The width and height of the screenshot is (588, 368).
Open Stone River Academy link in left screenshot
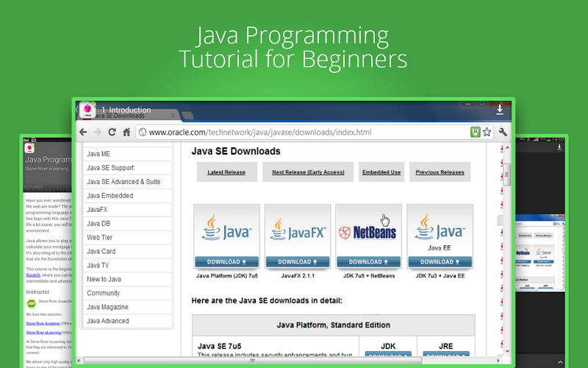[43, 323]
